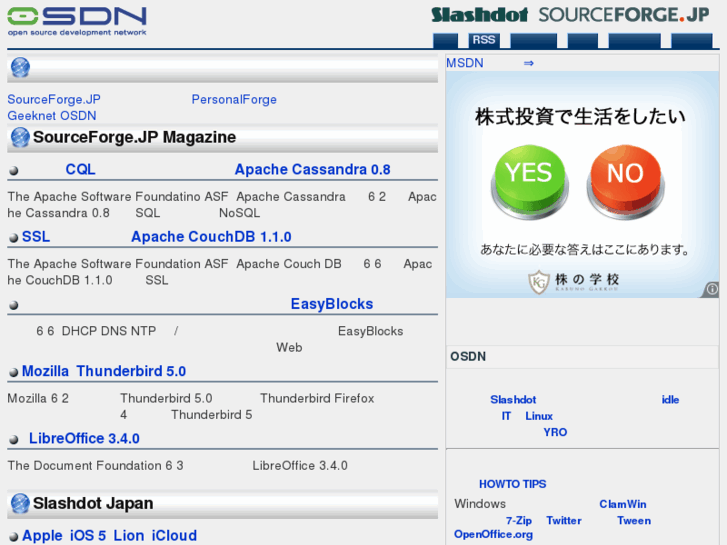Open the YRO link
727x545 pixels.
tap(555, 432)
